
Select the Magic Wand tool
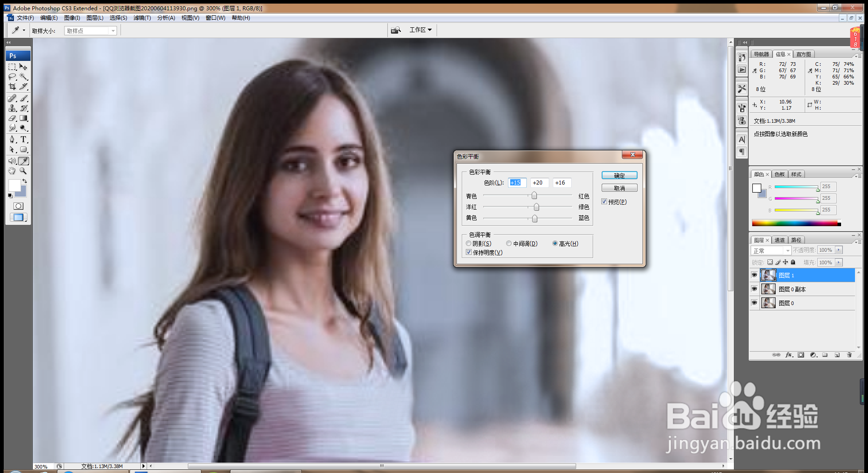point(23,77)
